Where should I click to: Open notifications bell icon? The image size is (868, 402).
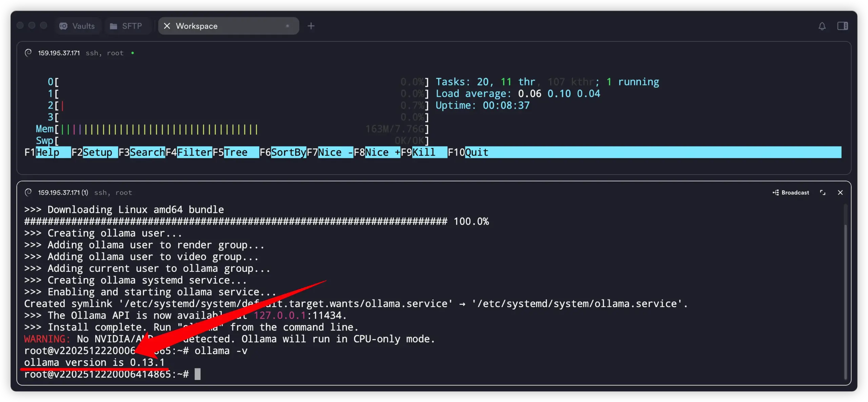click(x=822, y=26)
